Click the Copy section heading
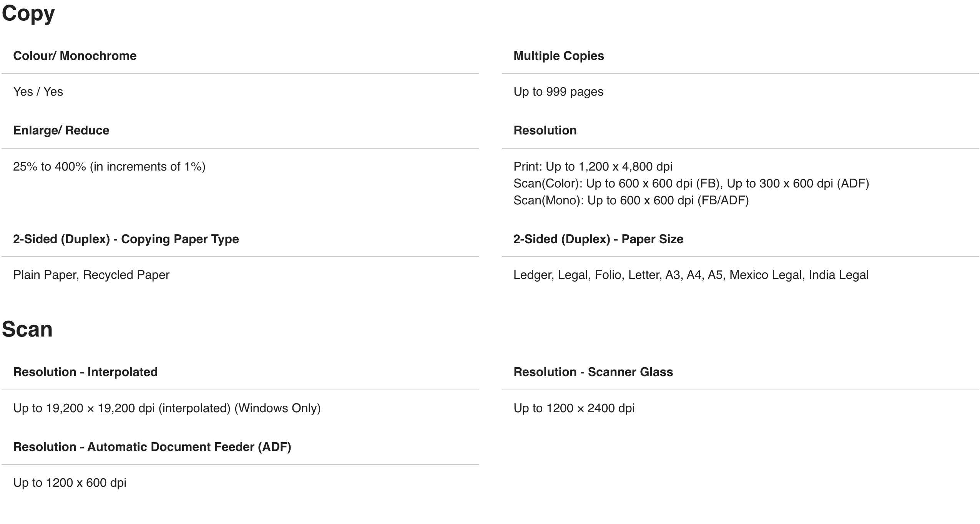The width and height of the screenshot is (980, 524). pyautogui.click(x=28, y=13)
